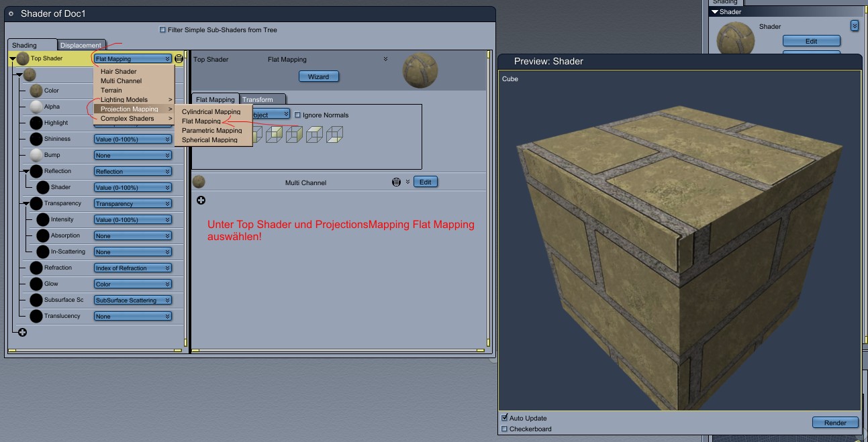
Task: Collapse the Transparency tree node
Action: click(26, 203)
